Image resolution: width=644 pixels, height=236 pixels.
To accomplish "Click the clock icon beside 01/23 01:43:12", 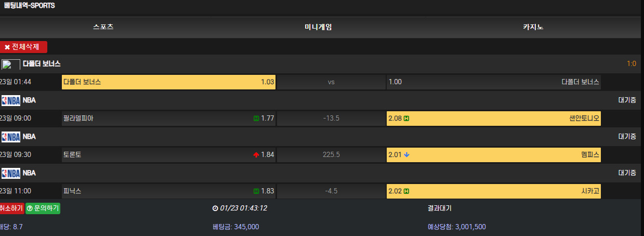I will [x=215, y=208].
